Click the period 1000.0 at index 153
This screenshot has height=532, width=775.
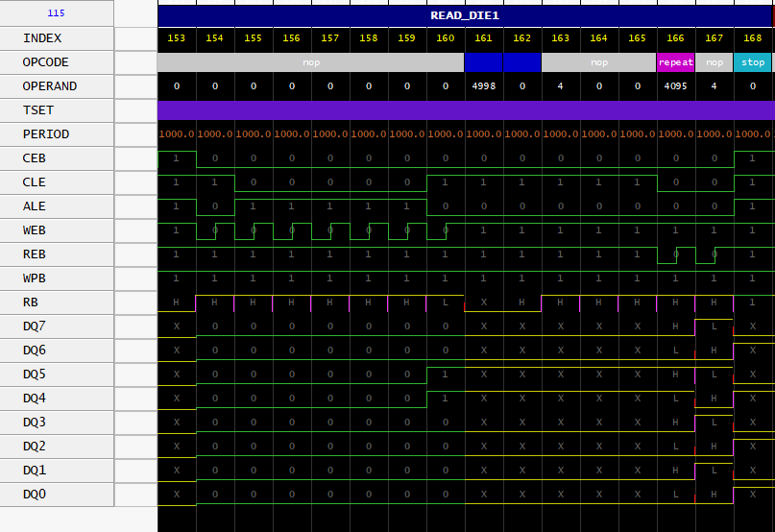[177, 134]
